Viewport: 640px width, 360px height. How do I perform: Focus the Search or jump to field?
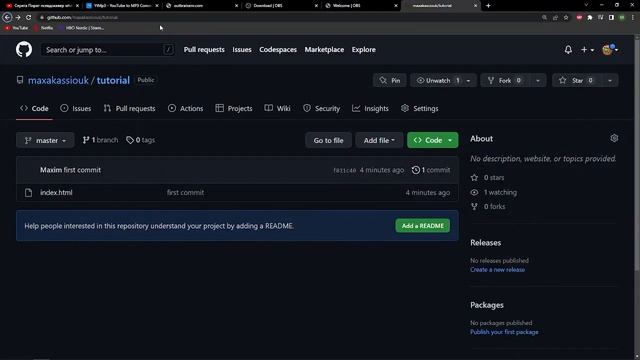[108, 50]
